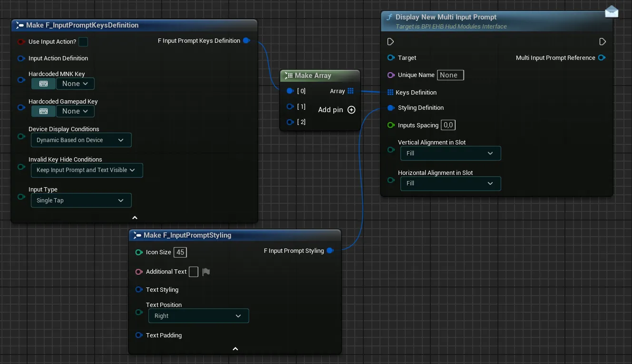The height and width of the screenshot is (364, 632).
Task: Click the keyboard key selector for Hardcoded MNK Key
Action: coord(43,84)
